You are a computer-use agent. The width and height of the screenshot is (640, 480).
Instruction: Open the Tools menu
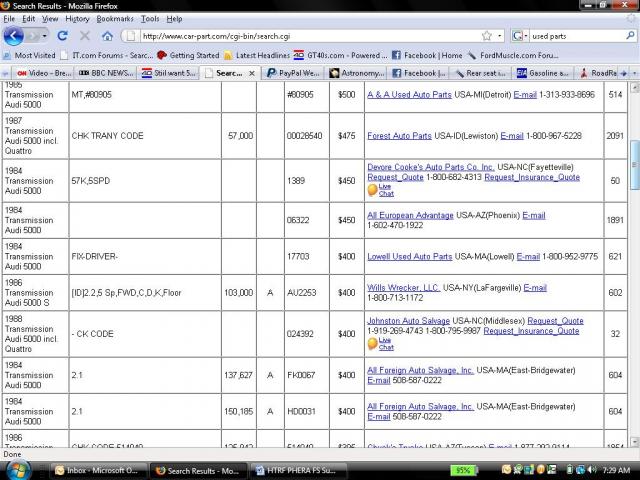150,19
